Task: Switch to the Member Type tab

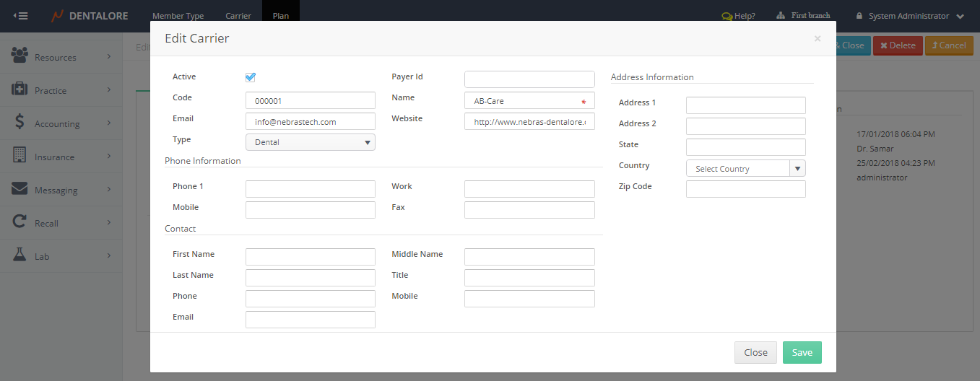Action: (x=178, y=16)
